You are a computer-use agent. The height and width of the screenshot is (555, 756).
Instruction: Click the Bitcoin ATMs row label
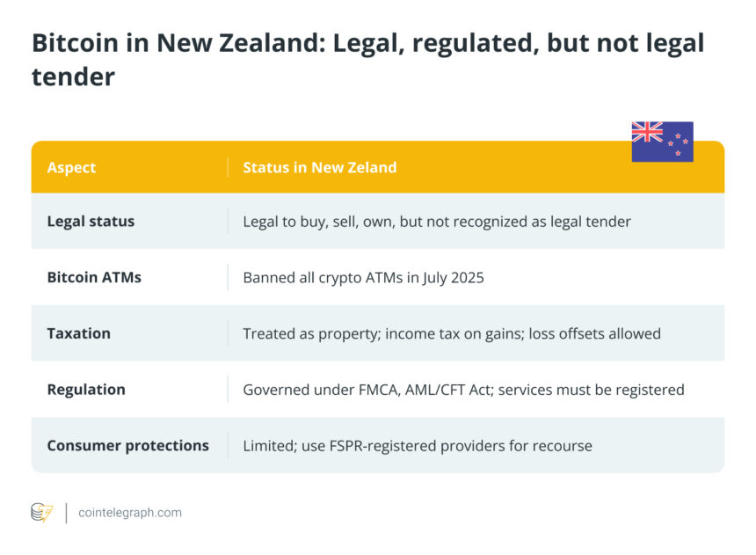click(x=94, y=277)
